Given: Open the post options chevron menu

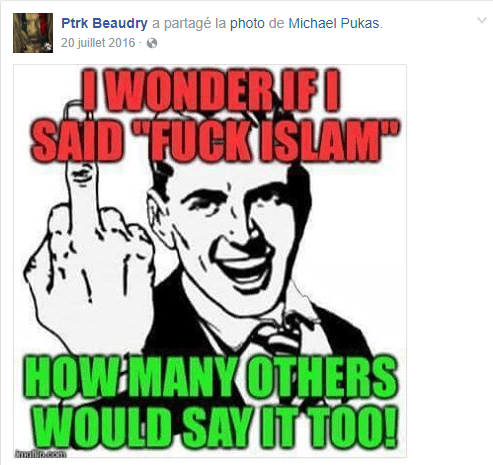Looking at the screenshot, I should pos(482,21).
